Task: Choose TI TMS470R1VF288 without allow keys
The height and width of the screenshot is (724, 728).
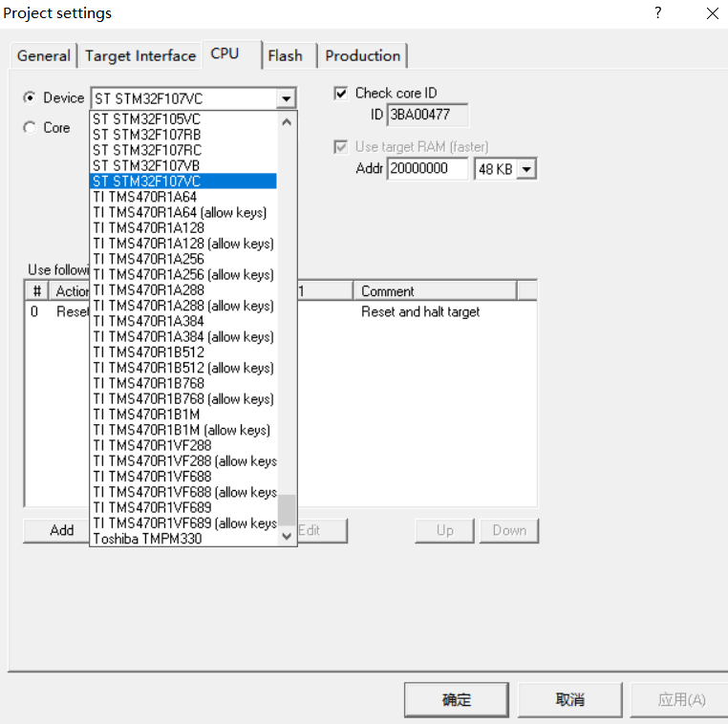Action: (183, 445)
